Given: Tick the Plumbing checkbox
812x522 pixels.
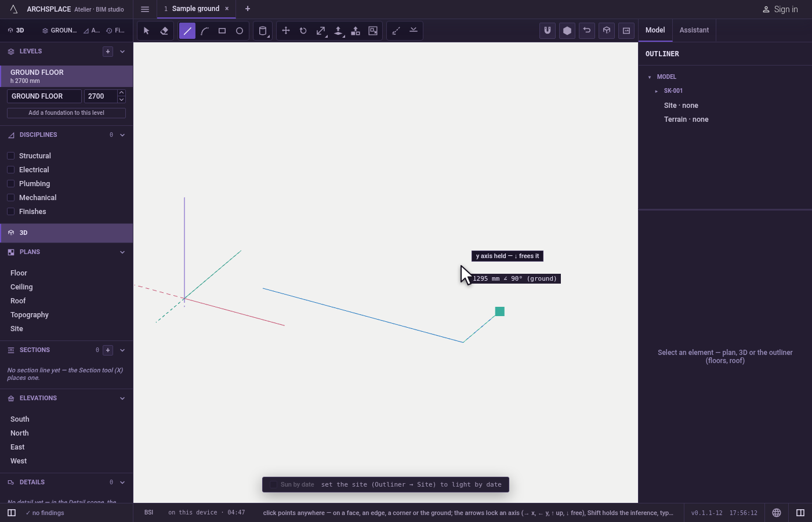Looking at the screenshot, I should point(10,184).
